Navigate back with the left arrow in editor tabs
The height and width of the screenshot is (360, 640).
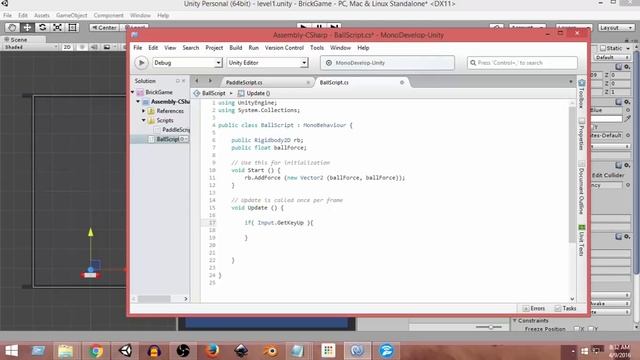[197, 81]
